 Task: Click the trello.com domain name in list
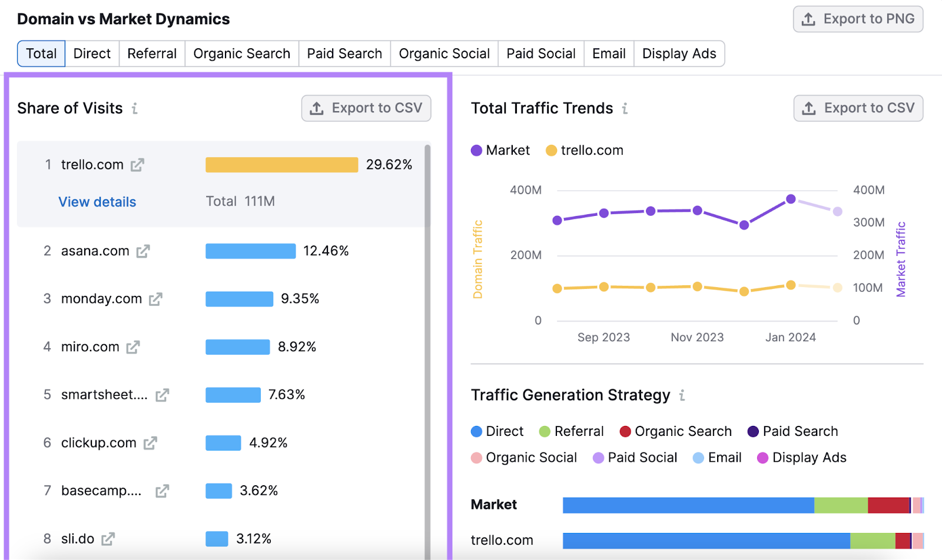tap(92, 165)
